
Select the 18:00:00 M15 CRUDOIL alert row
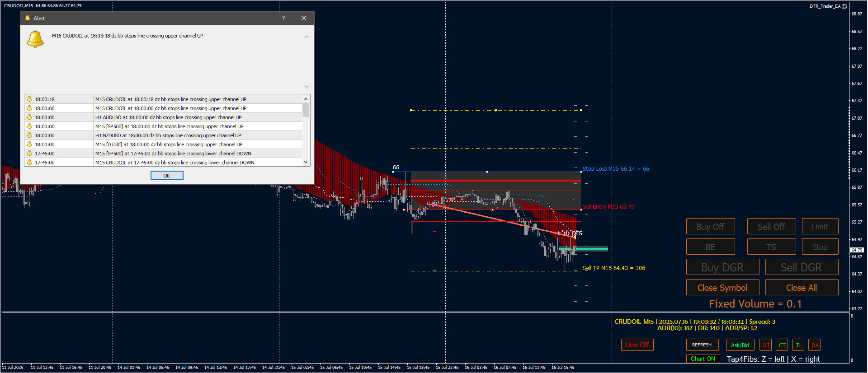click(163, 108)
